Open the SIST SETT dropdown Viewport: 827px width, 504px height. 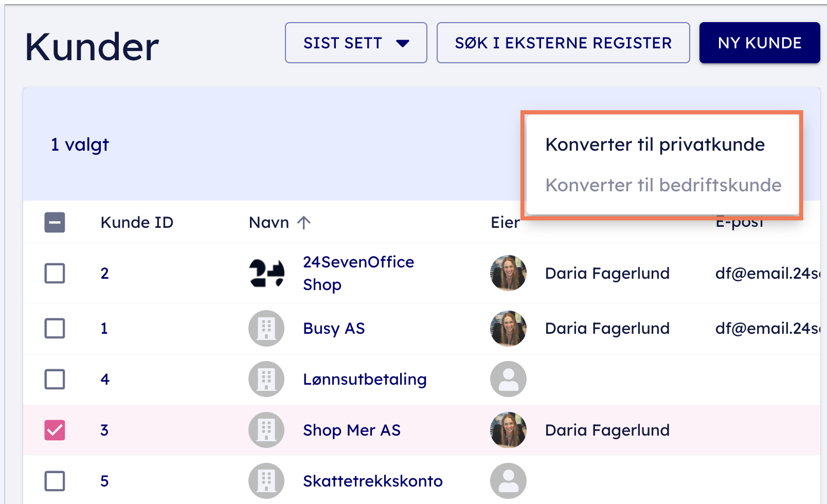(x=356, y=43)
